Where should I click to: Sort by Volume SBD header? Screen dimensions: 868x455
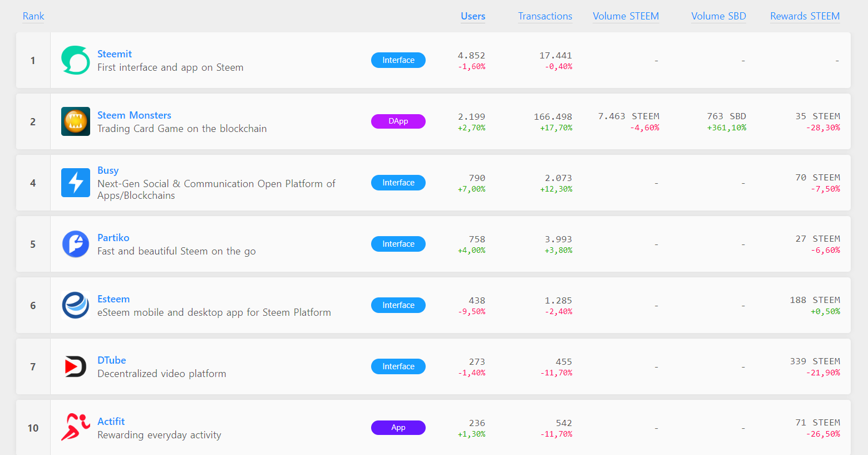[718, 16]
